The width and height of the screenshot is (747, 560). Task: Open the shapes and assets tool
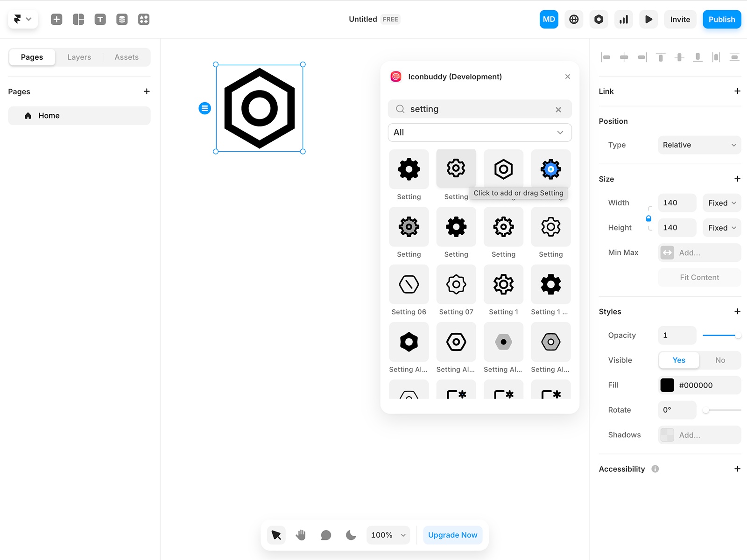144,19
